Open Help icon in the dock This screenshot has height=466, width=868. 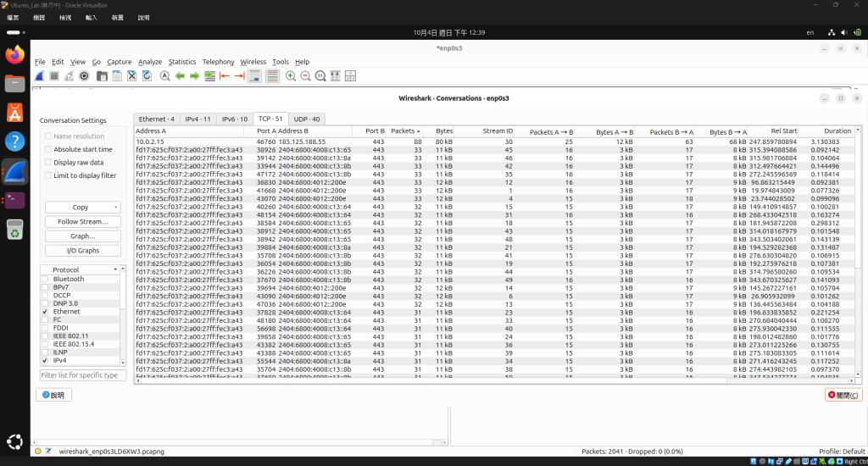tap(15, 141)
